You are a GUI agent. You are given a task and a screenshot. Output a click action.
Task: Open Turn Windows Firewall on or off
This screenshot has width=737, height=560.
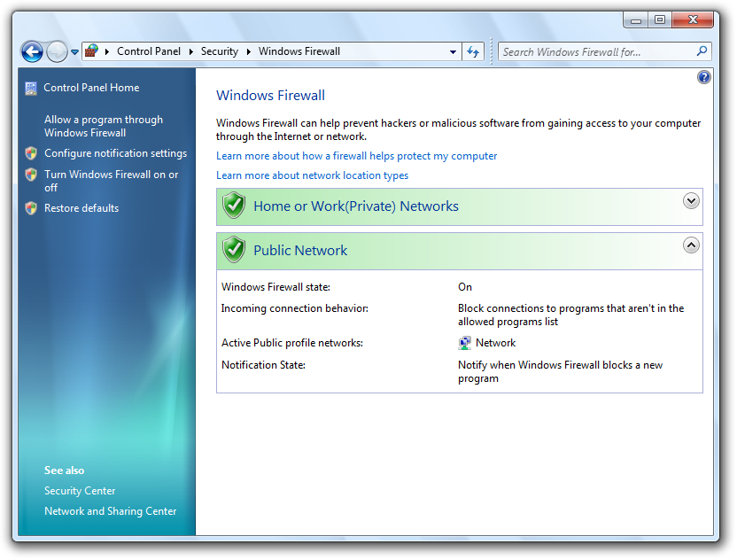pyautogui.click(x=112, y=181)
